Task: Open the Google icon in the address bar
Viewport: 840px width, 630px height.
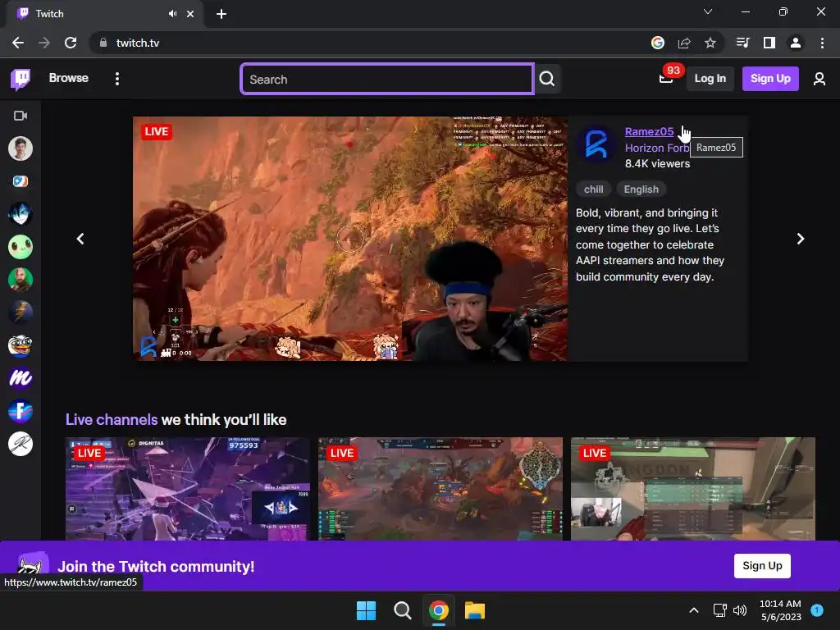Action: click(658, 43)
